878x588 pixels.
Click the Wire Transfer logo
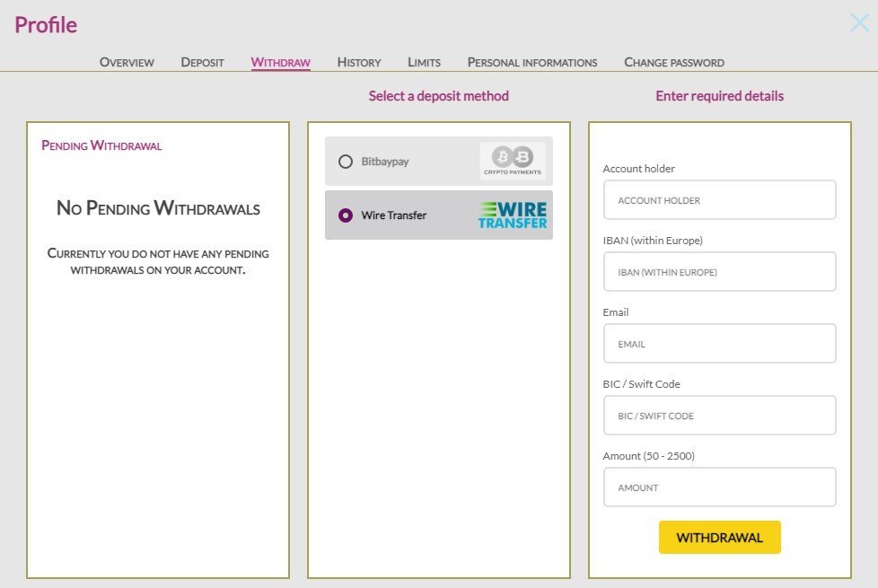pos(512,215)
